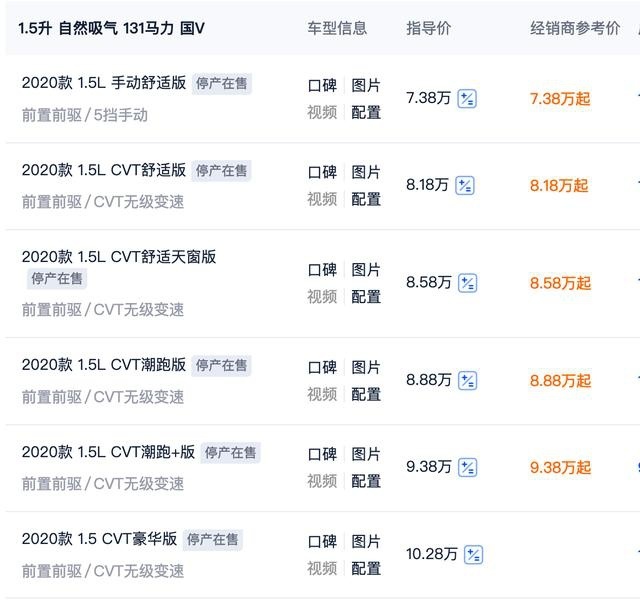This screenshot has width=640, height=606.
Task: Open price calculator icon beside 8.18万
Action: tap(464, 186)
